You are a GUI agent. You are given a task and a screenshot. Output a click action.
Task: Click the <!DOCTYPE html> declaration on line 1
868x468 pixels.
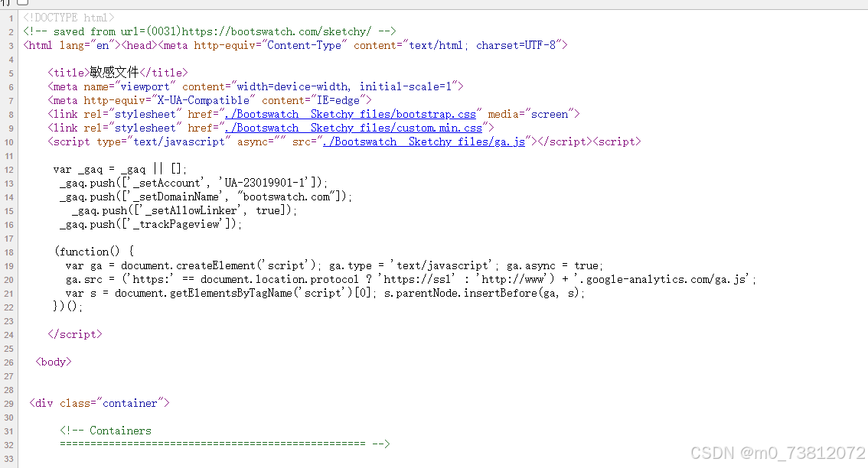coord(69,18)
